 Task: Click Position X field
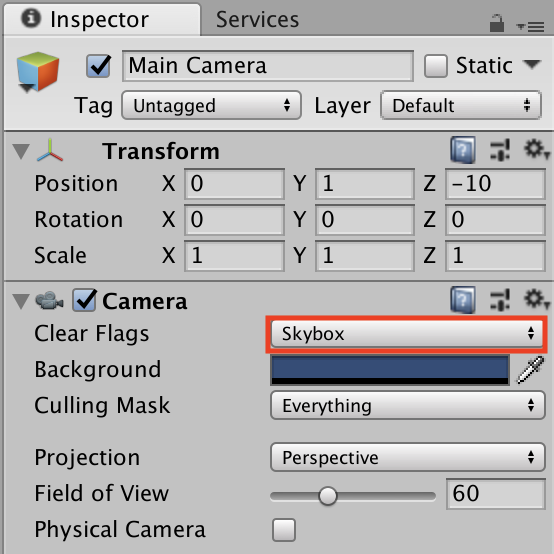[x=234, y=184]
